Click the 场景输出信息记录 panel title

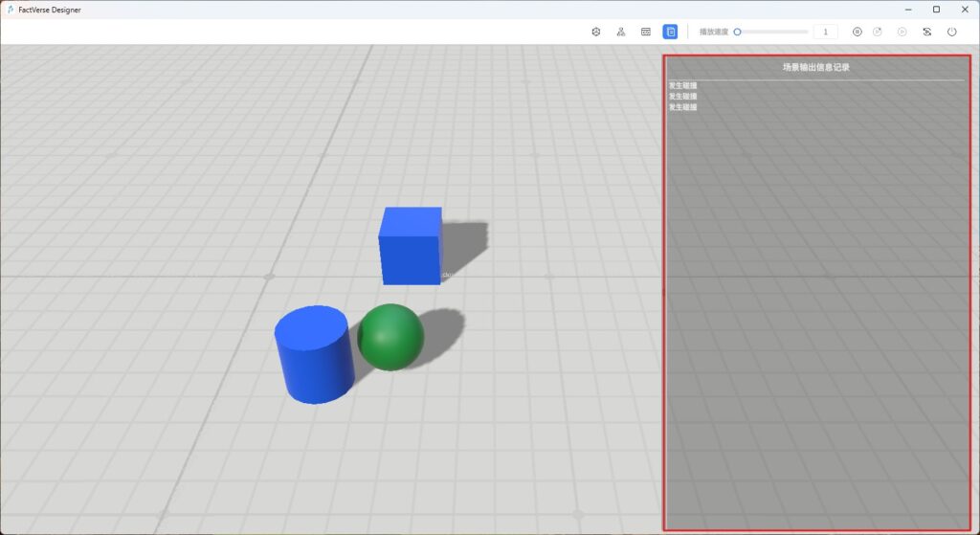pyautogui.click(x=815, y=68)
